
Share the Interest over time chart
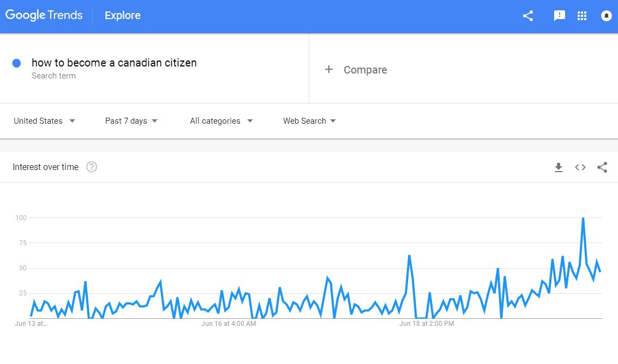[x=602, y=167]
